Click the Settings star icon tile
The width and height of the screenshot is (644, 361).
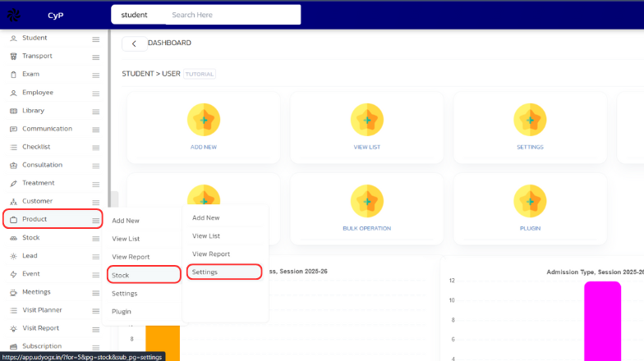[530, 120]
